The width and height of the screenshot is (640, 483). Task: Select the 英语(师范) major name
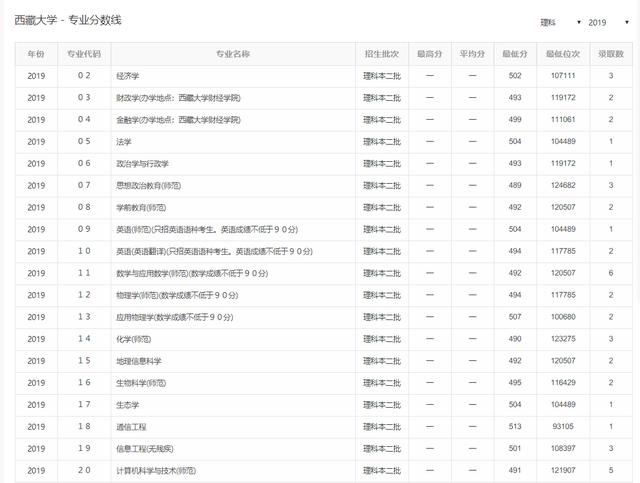(x=207, y=229)
